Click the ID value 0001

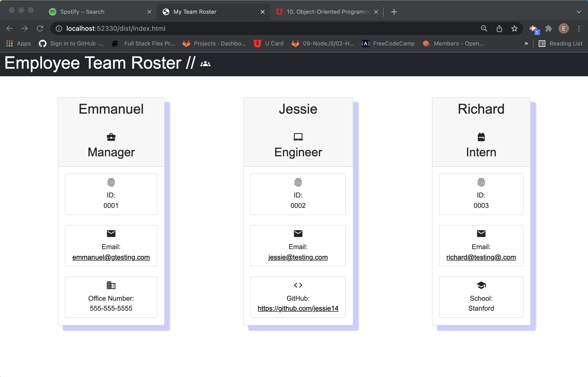[x=111, y=206]
